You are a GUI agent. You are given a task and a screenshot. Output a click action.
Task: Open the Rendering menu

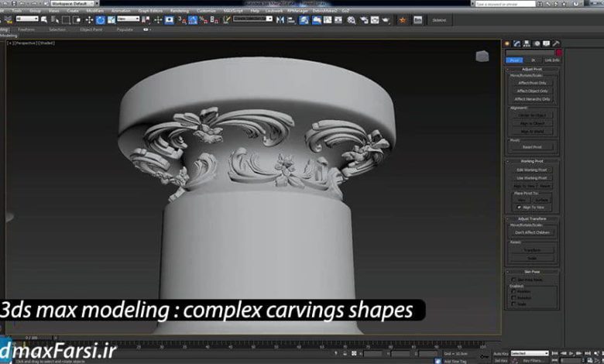[179, 11]
